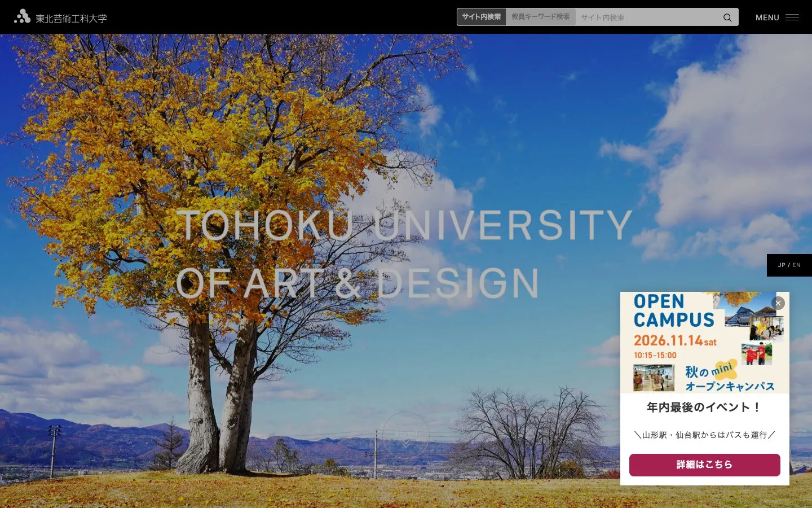This screenshot has height=508, width=812.
Task: Switch language to JP
Action: pyautogui.click(x=782, y=265)
